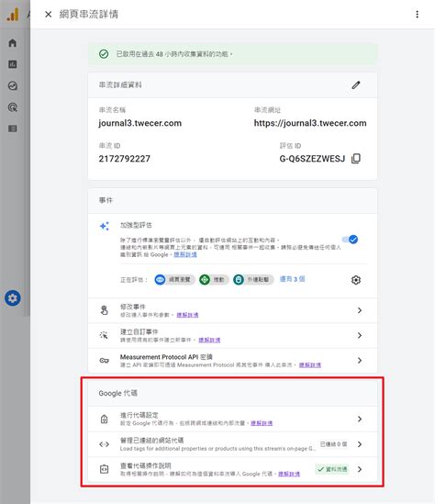
Task: Open learn more link in create custom events
Action: click(x=209, y=340)
